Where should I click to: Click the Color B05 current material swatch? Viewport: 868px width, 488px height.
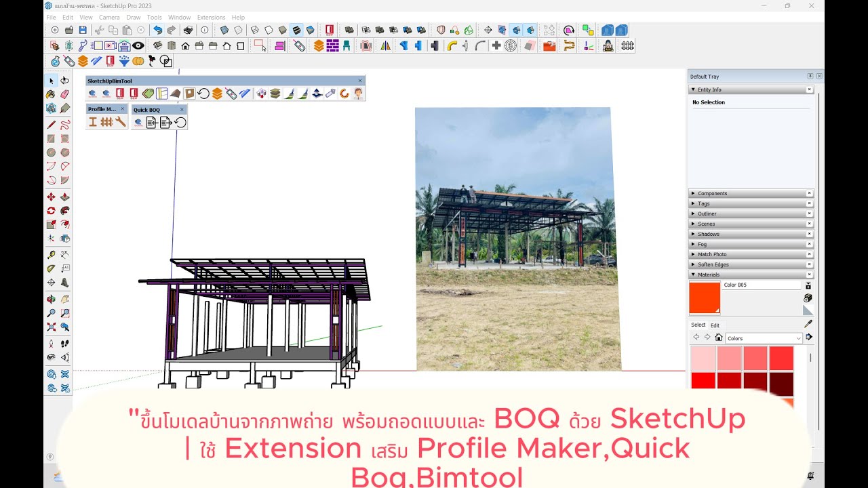pyautogui.click(x=705, y=298)
